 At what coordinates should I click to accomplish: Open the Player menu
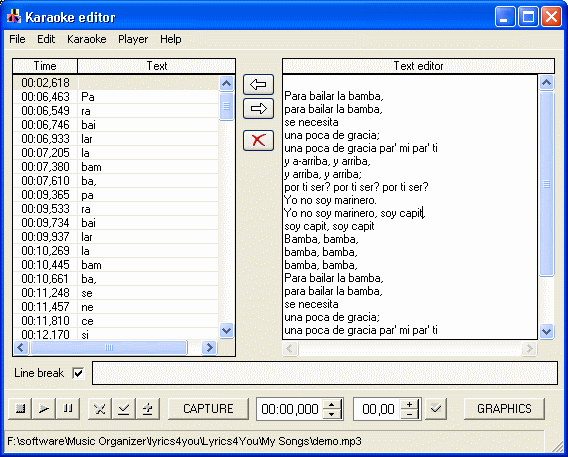tap(133, 39)
